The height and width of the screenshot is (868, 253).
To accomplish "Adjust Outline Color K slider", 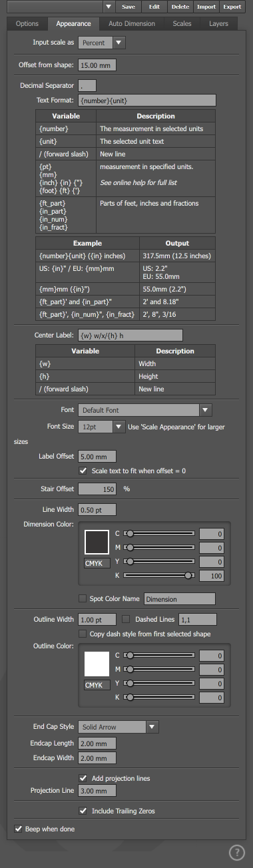I will click(160, 697).
